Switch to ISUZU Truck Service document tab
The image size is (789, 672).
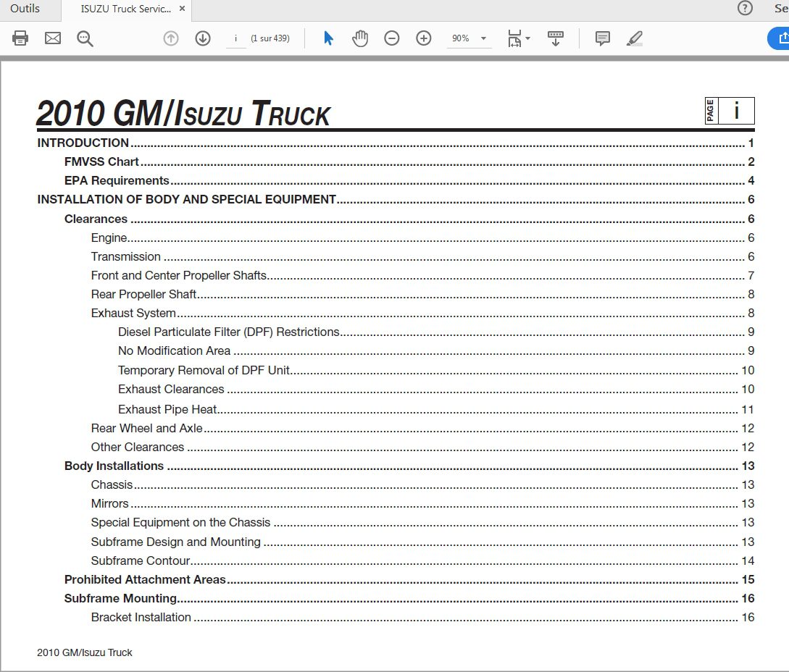[x=126, y=9]
